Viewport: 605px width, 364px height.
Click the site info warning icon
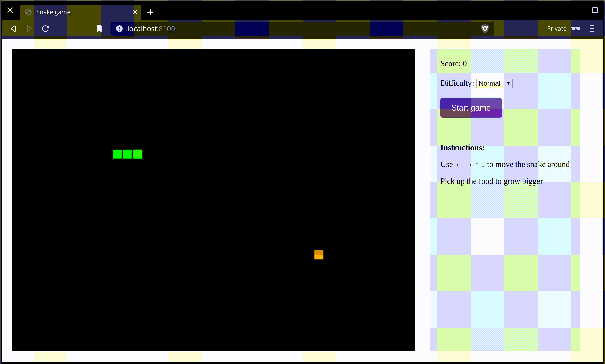click(x=119, y=29)
